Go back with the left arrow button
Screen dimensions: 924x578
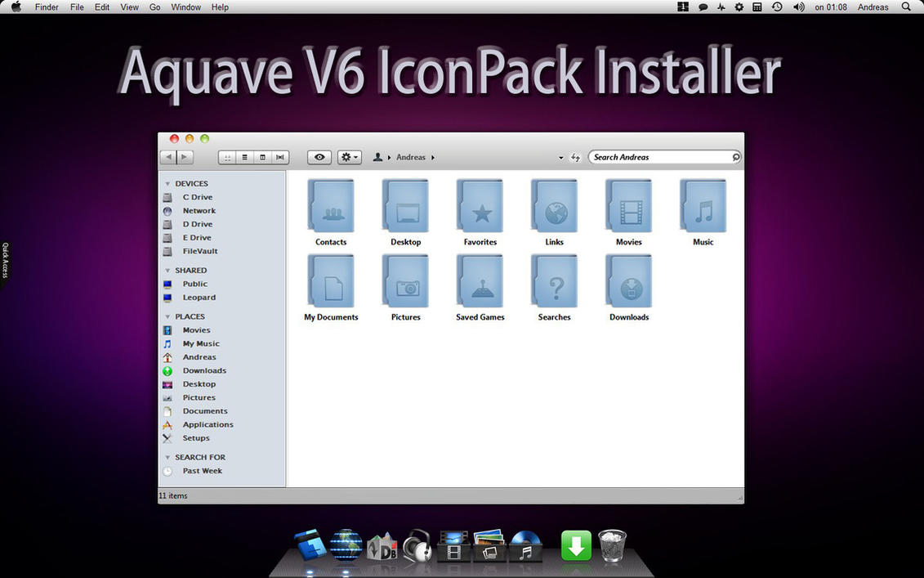click(168, 157)
